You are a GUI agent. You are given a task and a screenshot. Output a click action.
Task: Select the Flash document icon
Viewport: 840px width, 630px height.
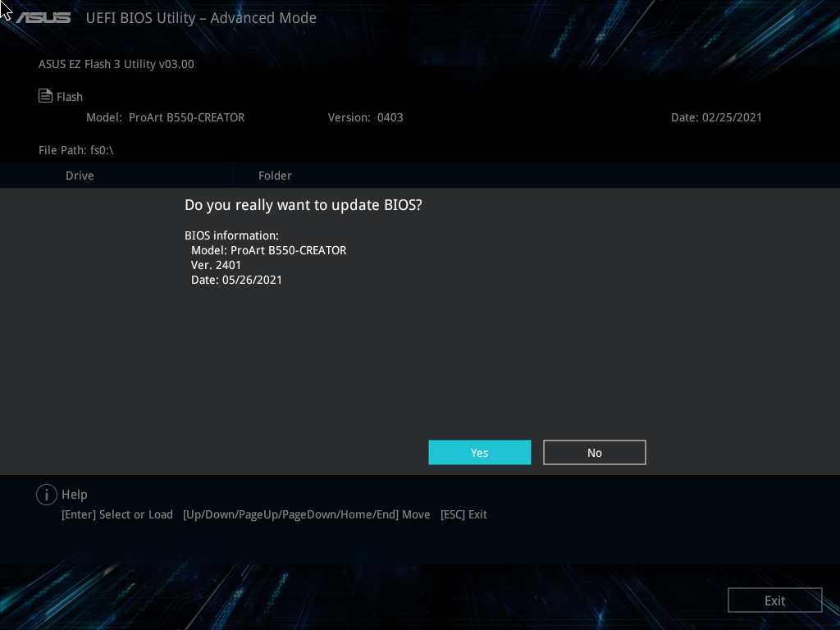point(44,95)
